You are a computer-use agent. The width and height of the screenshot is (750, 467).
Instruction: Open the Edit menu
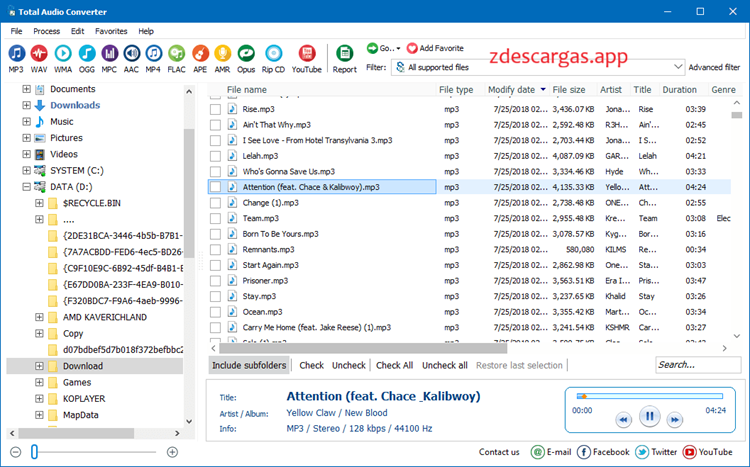(x=77, y=31)
